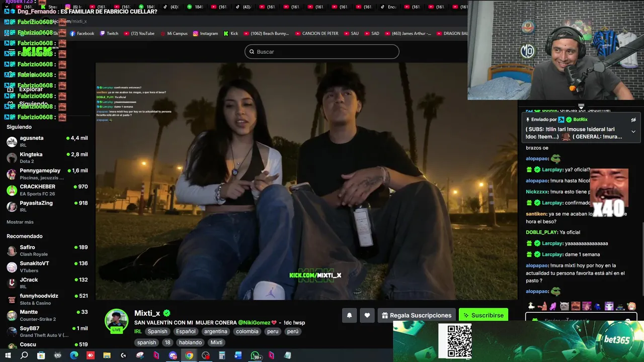Open PayasitaZing channel in sidebar
Viewport: 644px width, 362px height.
point(47,206)
